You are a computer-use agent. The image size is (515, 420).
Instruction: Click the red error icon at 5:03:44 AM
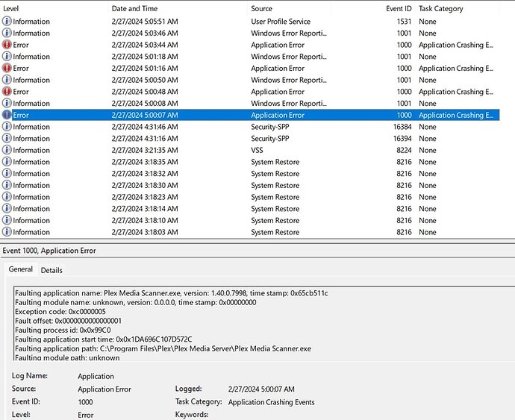tap(7, 45)
